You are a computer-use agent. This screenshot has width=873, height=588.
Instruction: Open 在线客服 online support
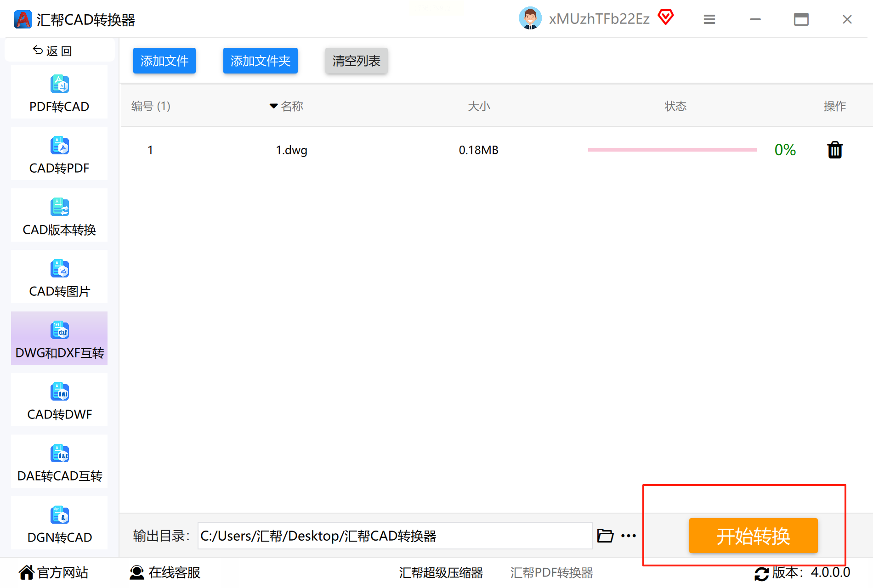[165, 572]
